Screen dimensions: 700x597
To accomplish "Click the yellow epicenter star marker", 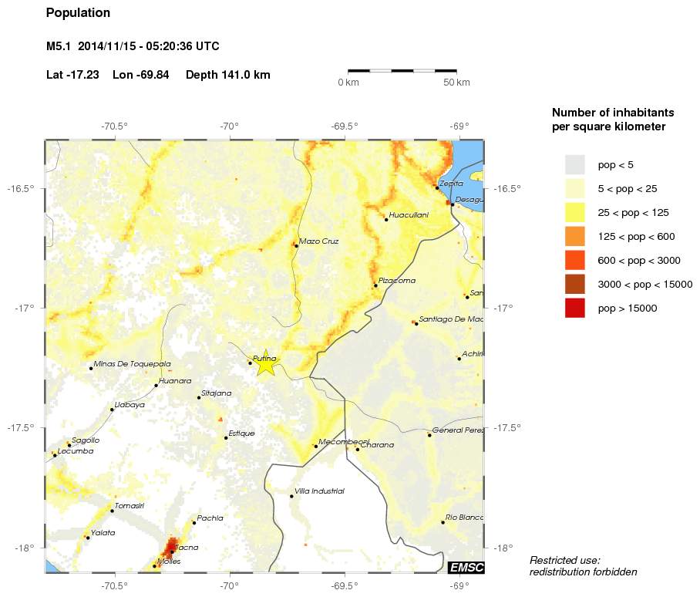I will pyautogui.click(x=265, y=363).
